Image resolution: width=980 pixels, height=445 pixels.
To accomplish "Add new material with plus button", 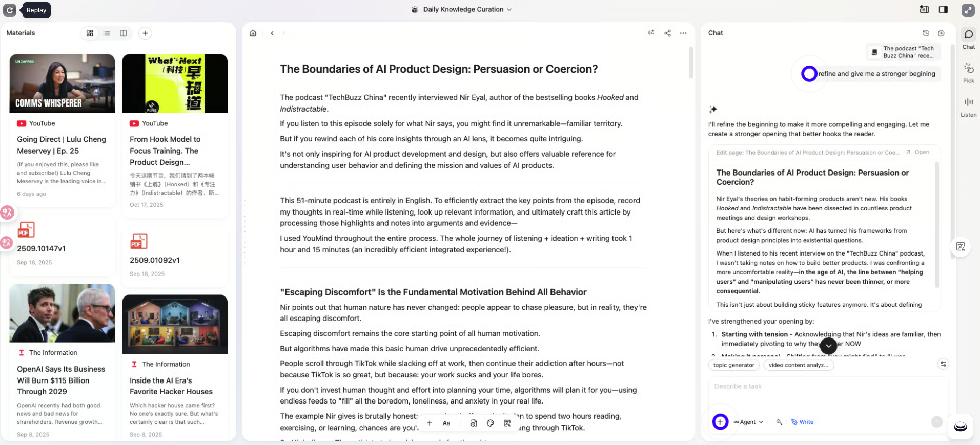I will (x=146, y=33).
